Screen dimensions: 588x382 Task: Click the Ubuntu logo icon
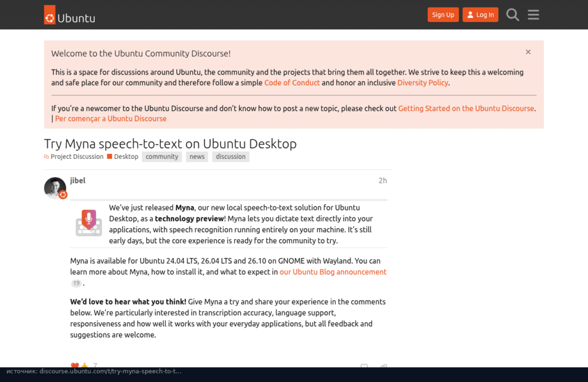(49, 14)
